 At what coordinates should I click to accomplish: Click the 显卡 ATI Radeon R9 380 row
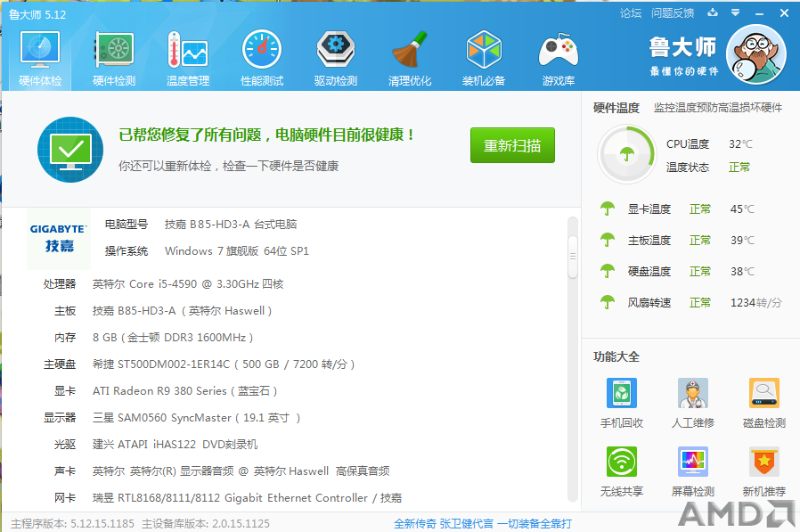(166, 391)
